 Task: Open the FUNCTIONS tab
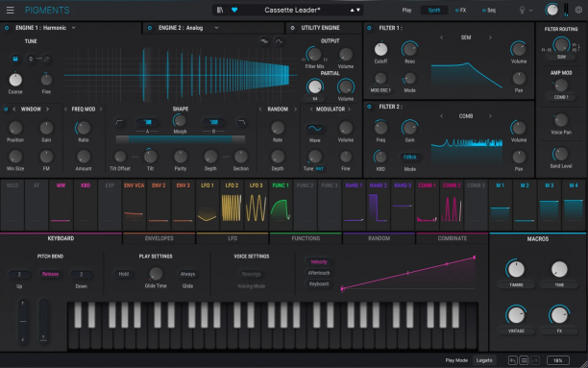[x=306, y=238]
